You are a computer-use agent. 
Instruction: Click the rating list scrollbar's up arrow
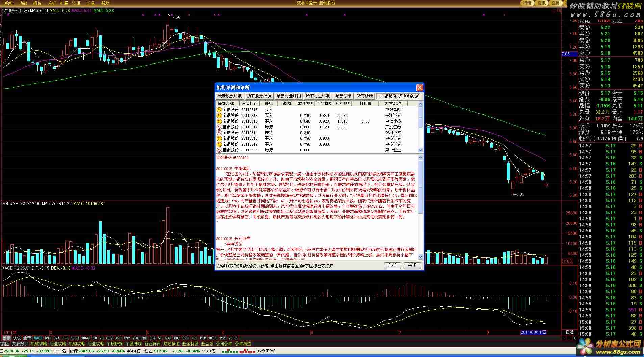[x=421, y=104]
